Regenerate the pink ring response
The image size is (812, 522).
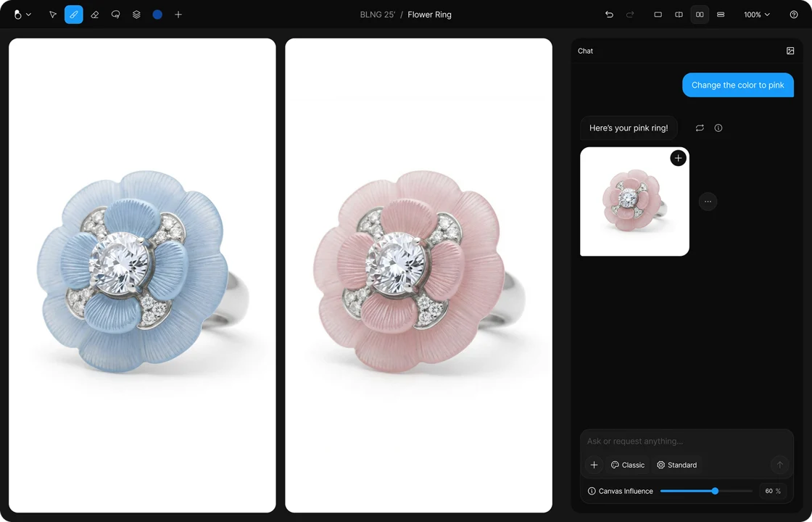pos(700,128)
